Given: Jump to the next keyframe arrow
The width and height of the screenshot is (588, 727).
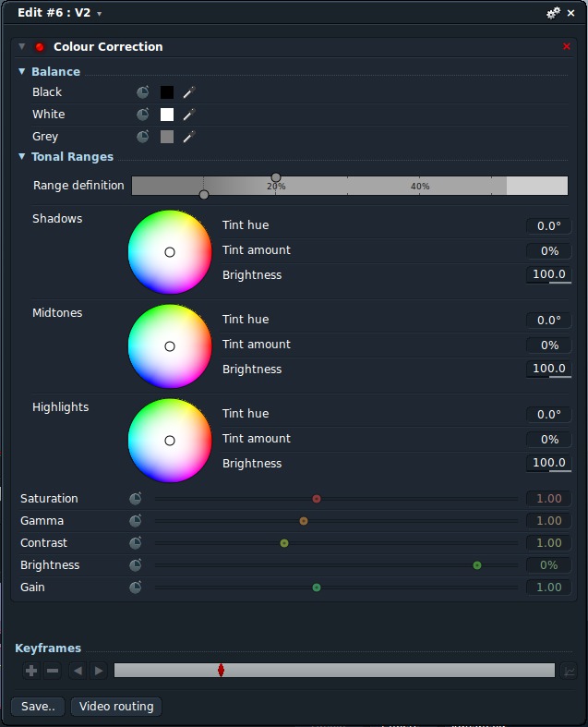Looking at the screenshot, I should (99, 671).
